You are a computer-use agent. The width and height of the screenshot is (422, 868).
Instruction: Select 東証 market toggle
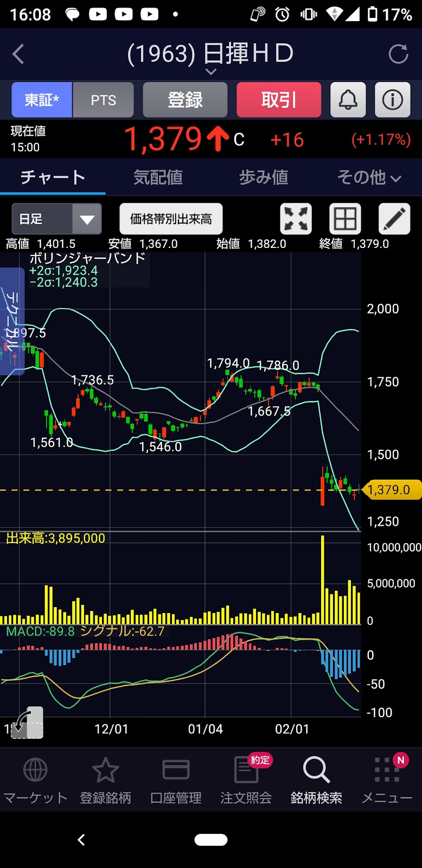tap(42, 100)
